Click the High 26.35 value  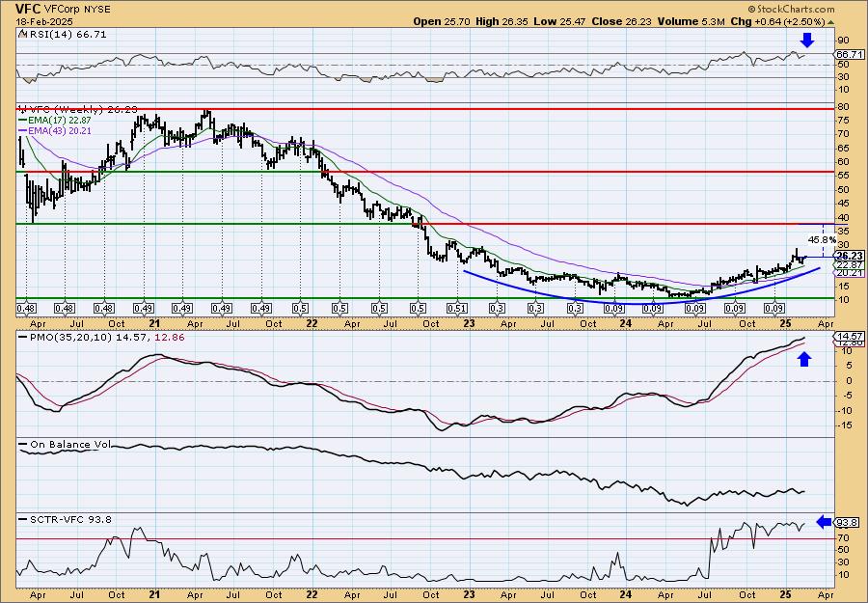502,22
